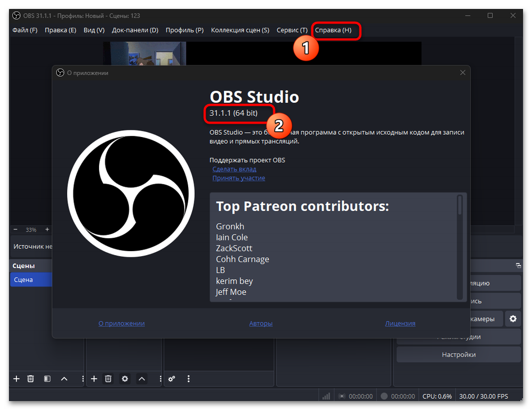Delete selected scene using the trash icon
Image resolution: width=532 pixels, height=410 pixels.
pyautogui.click(x=31, y=379)
